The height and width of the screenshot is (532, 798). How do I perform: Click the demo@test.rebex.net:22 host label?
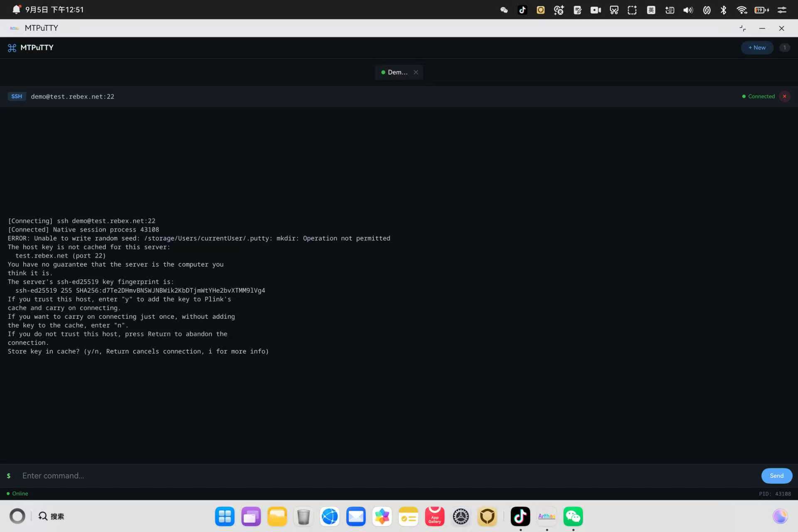point(72,96)
